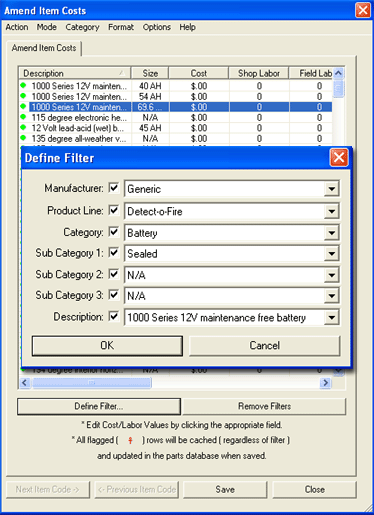Save the amended item costs
The width and height of the screenshot is (374, 515).
tap(225, 489)
